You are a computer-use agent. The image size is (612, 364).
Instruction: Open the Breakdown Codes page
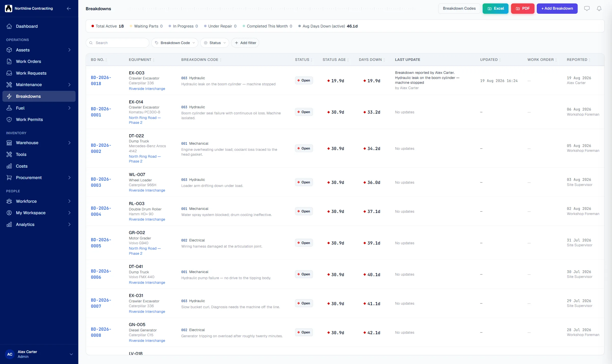[x=459, y=8]
